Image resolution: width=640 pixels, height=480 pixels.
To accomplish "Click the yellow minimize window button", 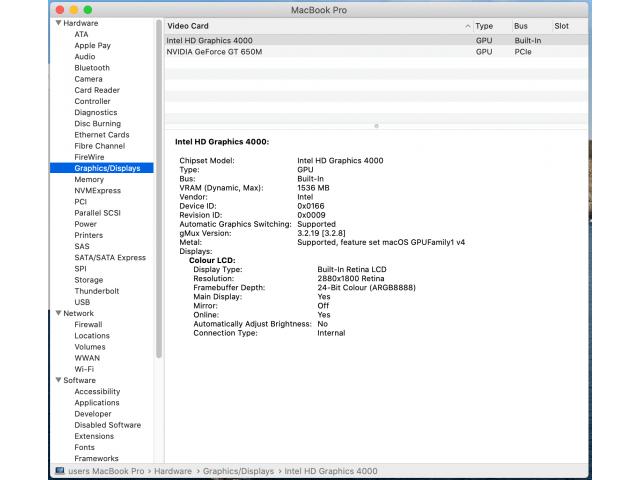I will [73, 9].
